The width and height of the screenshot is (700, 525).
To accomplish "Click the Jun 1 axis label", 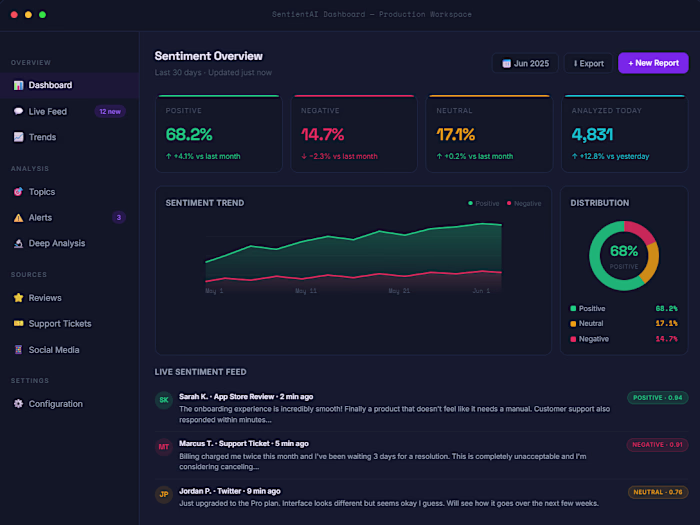I will [x=481, y=291].
